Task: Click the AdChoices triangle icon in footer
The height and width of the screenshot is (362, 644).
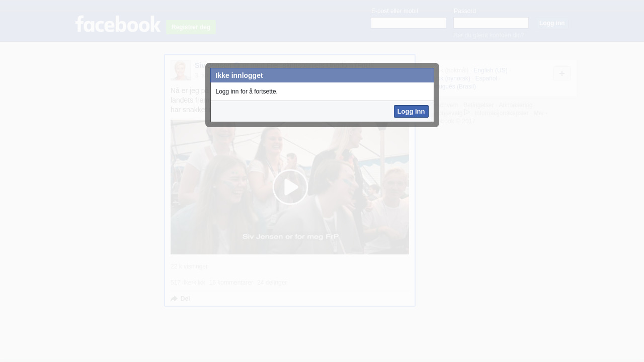Action: pos(467,113)
